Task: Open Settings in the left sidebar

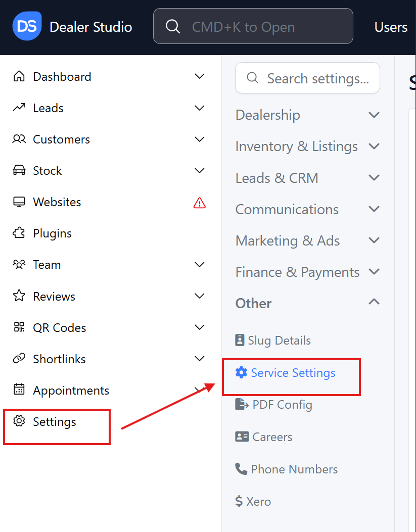Action: (54, 422)
